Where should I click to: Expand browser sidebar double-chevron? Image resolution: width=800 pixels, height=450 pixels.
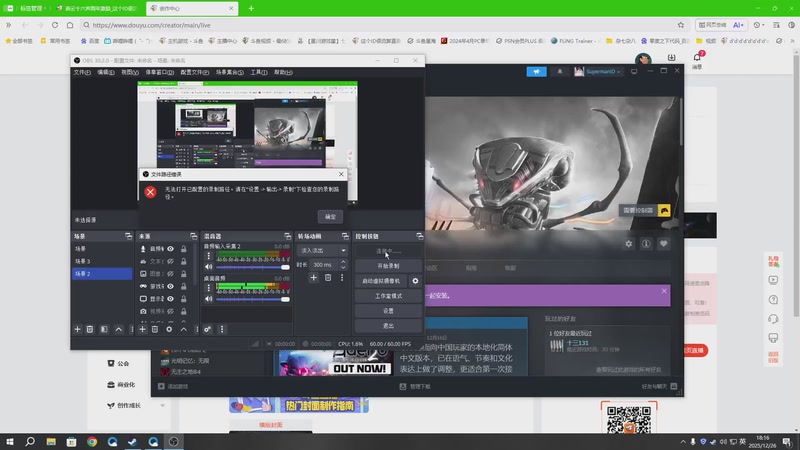[x=8, y=25]
